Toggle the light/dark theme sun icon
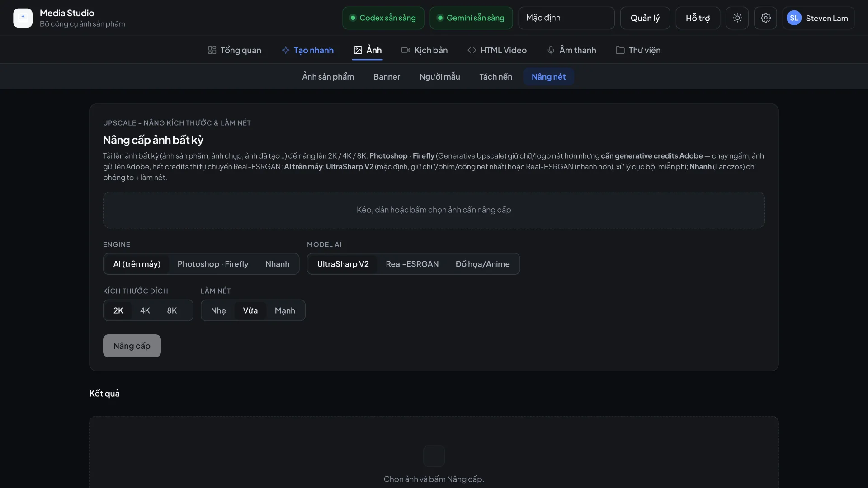 point(737,18)
